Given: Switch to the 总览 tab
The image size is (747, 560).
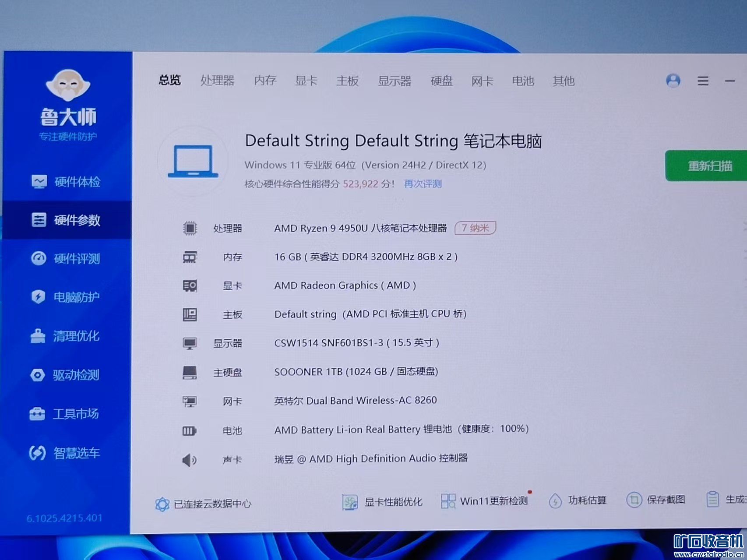Looking at the screenshot, I should tap(169, 80).
